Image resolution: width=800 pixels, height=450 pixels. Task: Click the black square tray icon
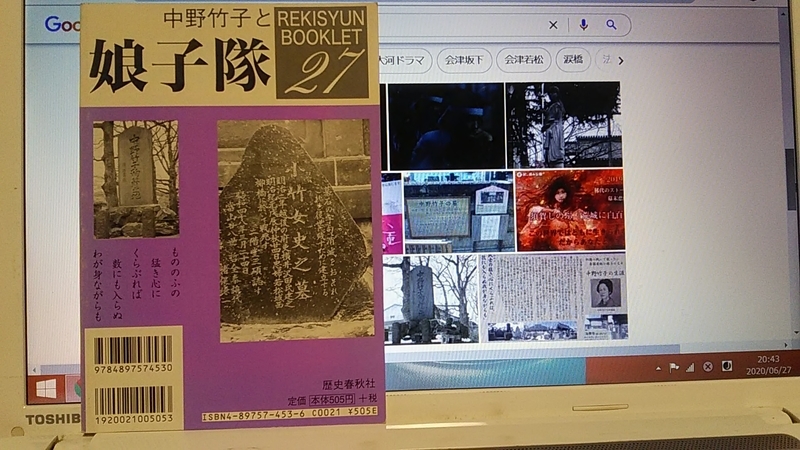pyautogui.click(x=727, y=365)
